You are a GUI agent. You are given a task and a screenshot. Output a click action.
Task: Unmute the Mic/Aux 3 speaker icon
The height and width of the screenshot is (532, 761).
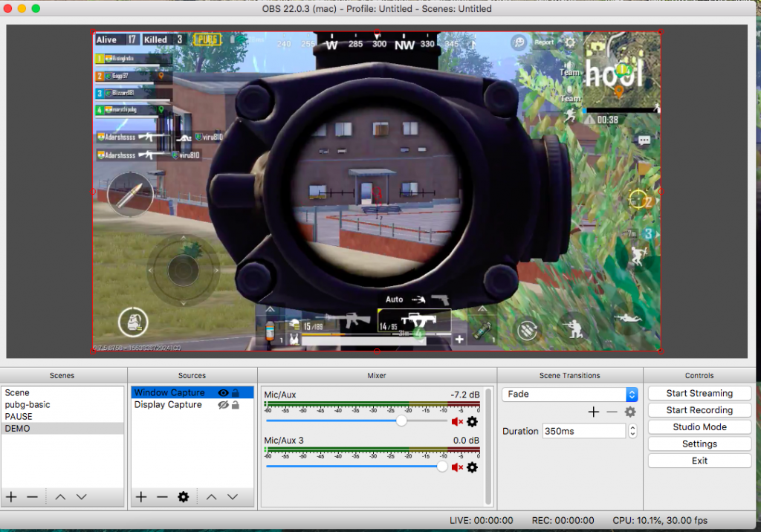457,467
